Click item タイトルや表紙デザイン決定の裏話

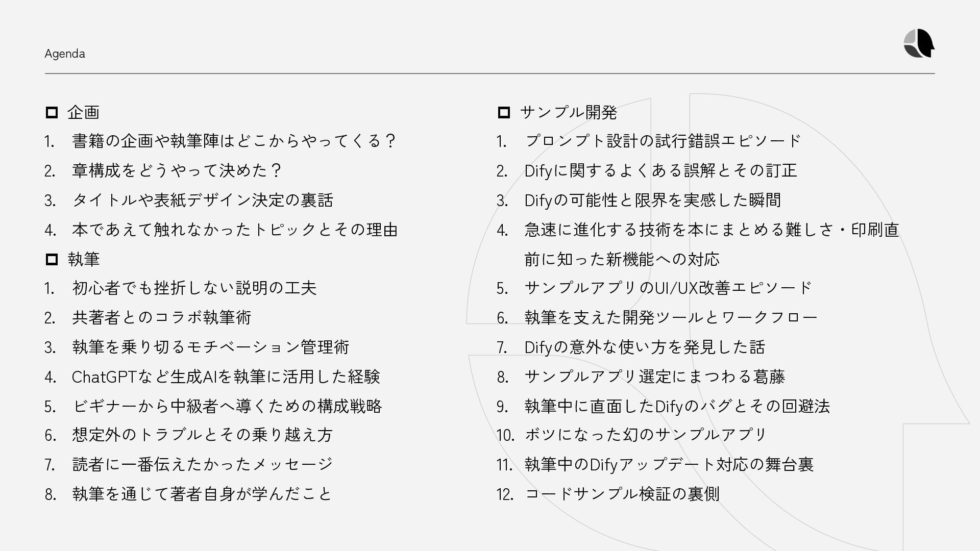pyautogui.click(x=203, y=200)
